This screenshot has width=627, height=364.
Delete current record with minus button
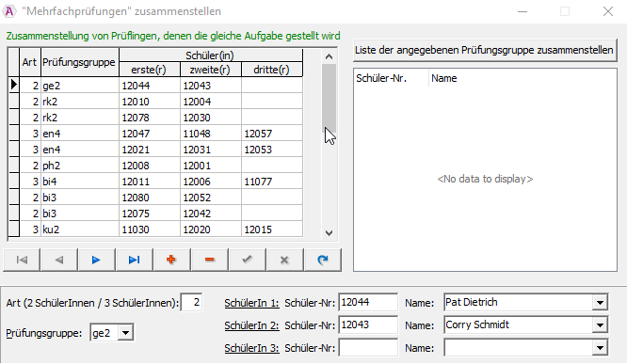[210, 260]
